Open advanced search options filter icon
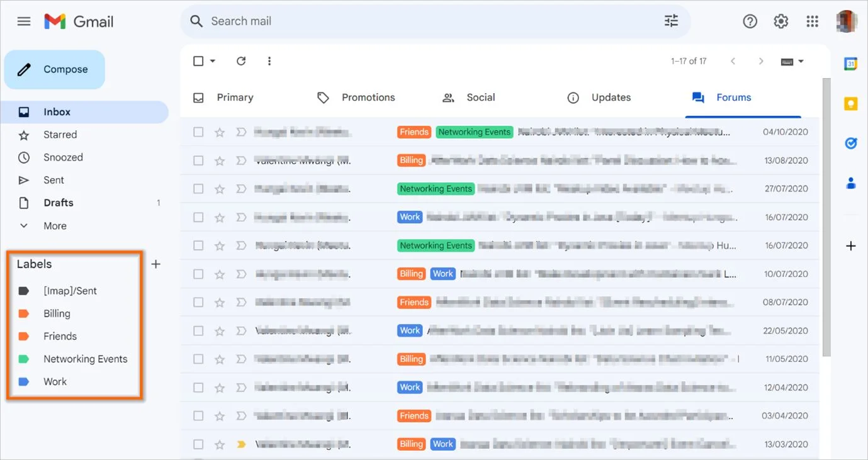 pyautogui.click(x=671, y=21)
